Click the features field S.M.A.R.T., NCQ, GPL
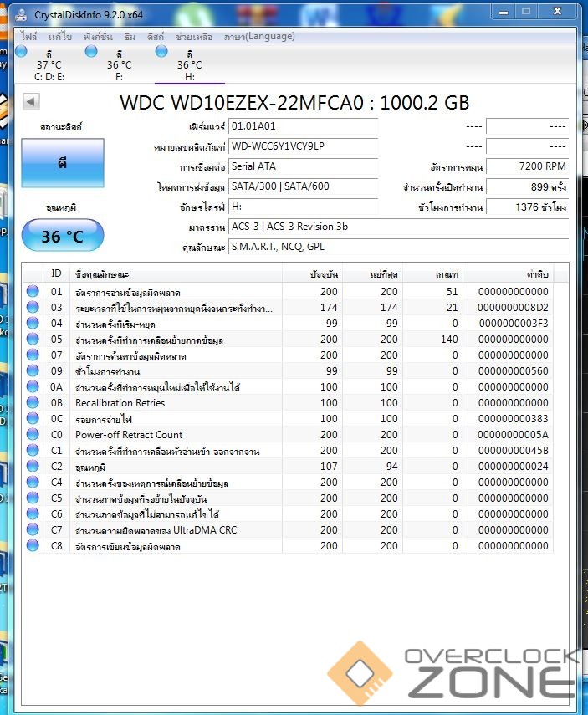Screen dimensions: 588x715 point(399,247)
